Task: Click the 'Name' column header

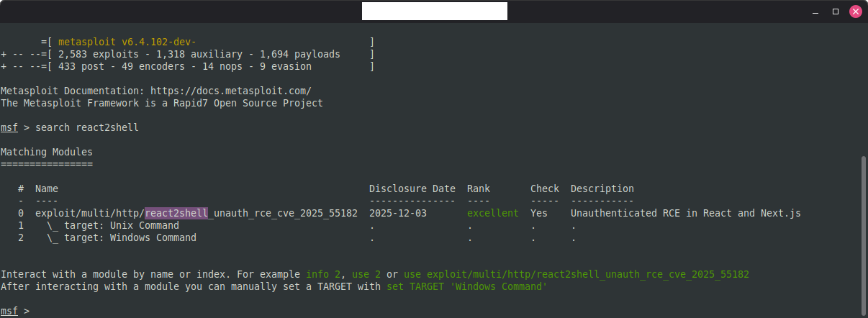Action: coord(47,188)
